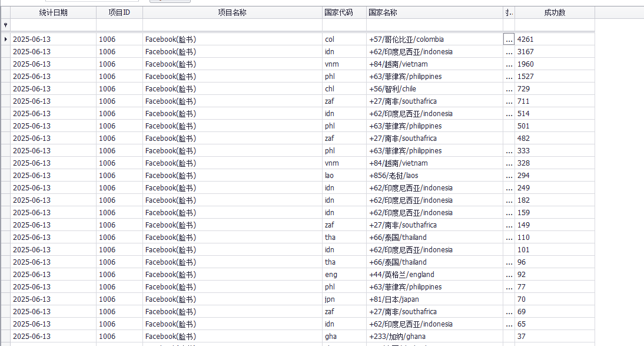Open the ellipsis button beside count 159
This screenshot has width=644, height=346.
(509, 212)
